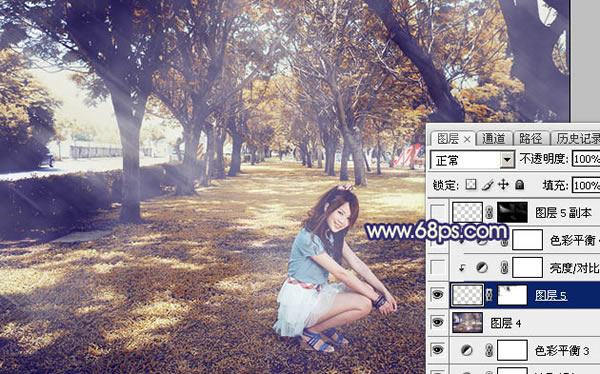Select the 图层 5 副本 layer thumbnail

467,212
